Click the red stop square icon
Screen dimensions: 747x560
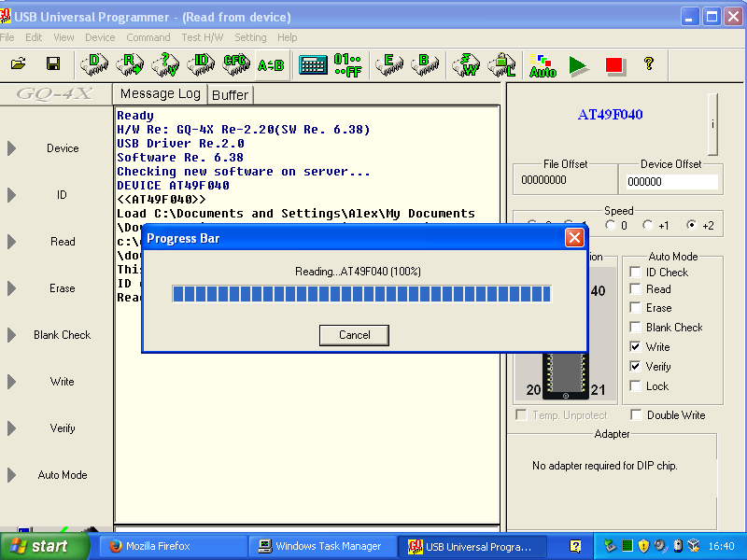(613, 64)
